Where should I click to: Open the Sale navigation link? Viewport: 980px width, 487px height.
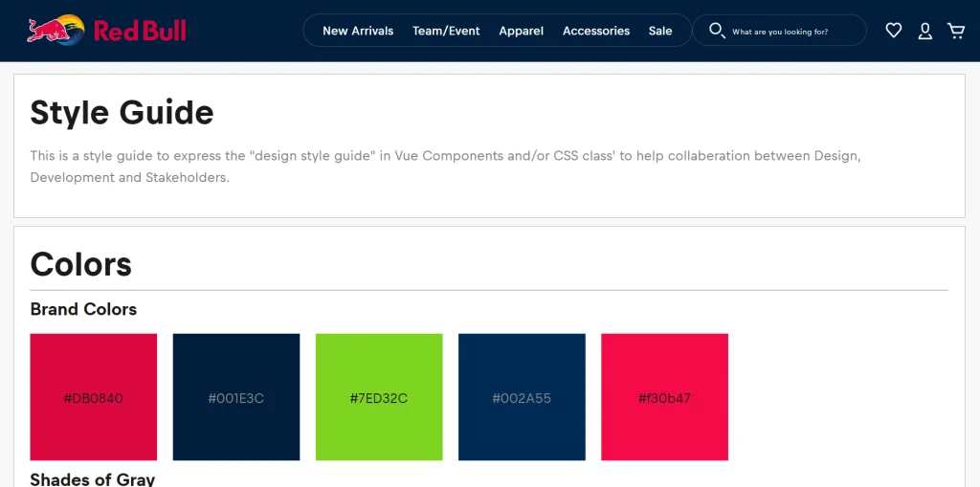[x=660, y=31]
